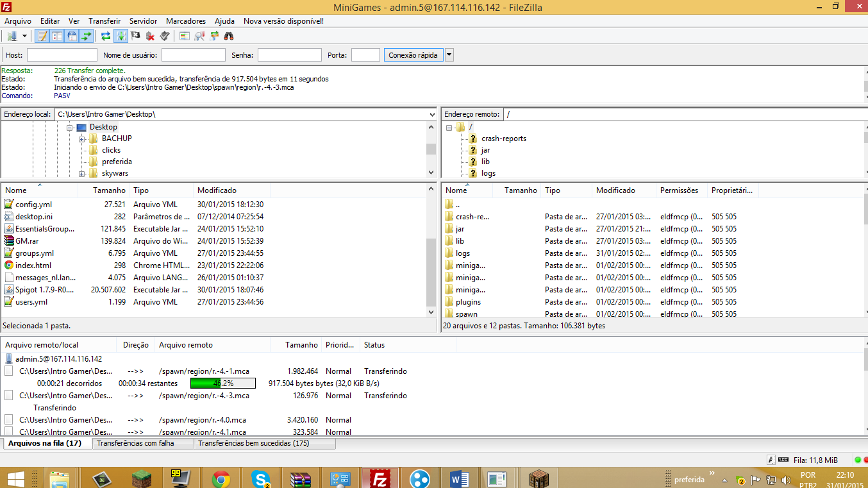Viewport: 868px width, 488px height.
Task: Refresh the file and folder lists
Action: [x=106, y=36]
